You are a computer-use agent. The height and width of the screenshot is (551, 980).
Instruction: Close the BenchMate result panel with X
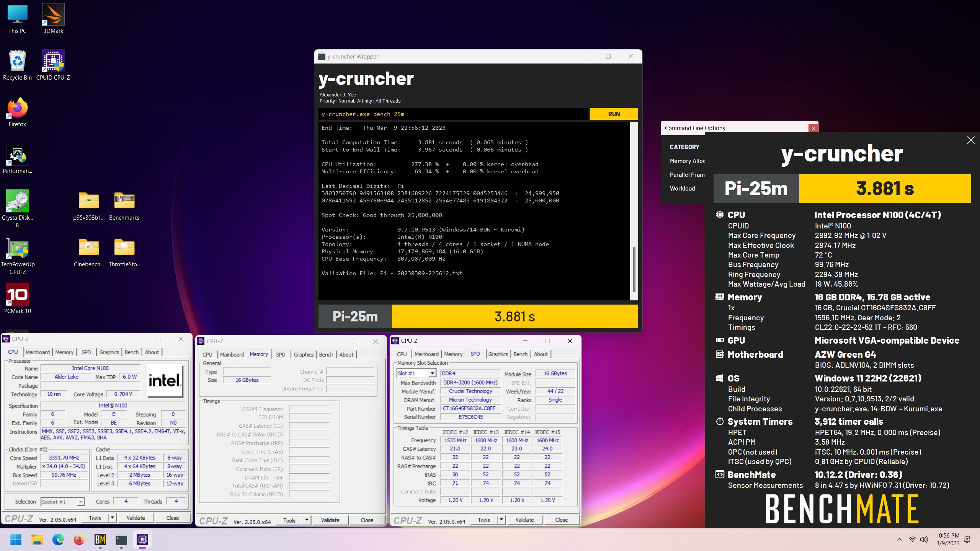pyautogui.click(x=971, y=140)
